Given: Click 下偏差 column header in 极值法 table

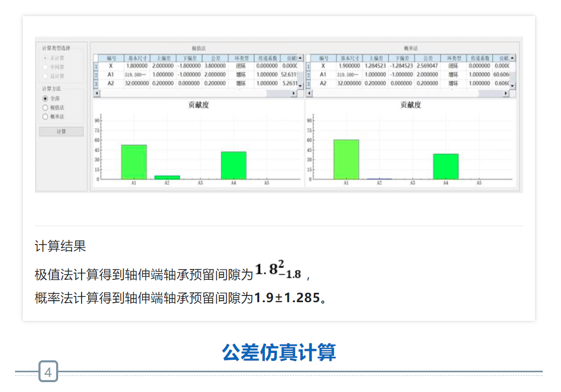Looking at the screenshot, I should click(x=190, y=58).
